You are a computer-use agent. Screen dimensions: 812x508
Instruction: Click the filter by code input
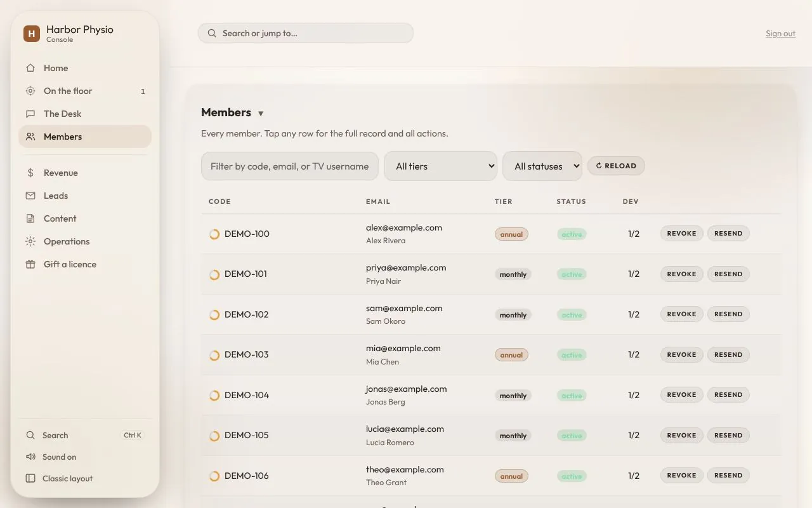(x=290, y=166)
